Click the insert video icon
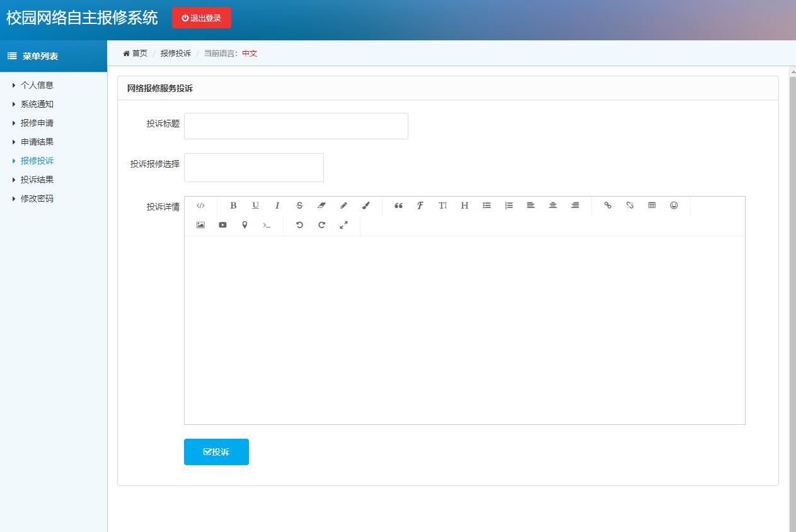 coord(222,225)
